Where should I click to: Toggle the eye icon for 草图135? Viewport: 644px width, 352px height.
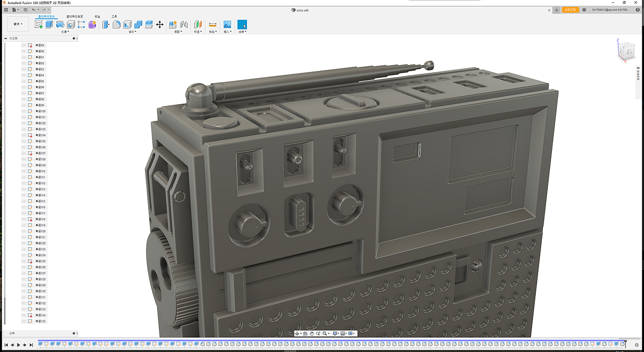pyautogui.click(x=24, y=321)
